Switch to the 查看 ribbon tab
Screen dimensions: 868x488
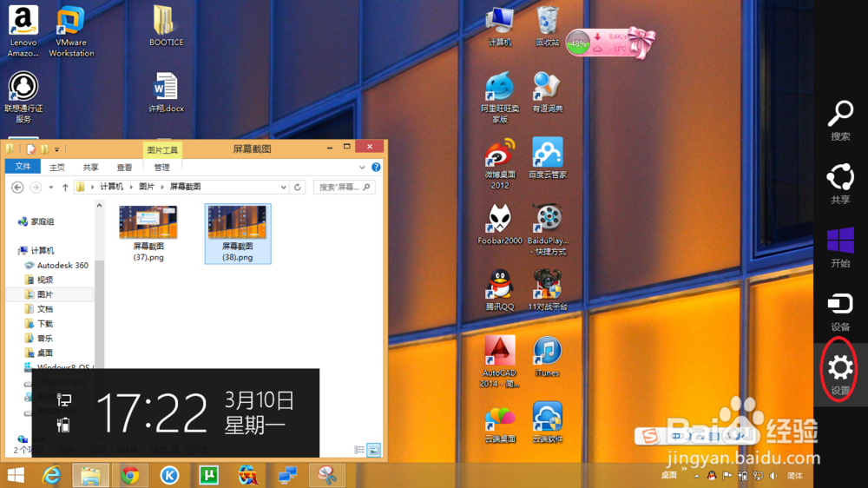pyautogui.click(x=124, y=168)
